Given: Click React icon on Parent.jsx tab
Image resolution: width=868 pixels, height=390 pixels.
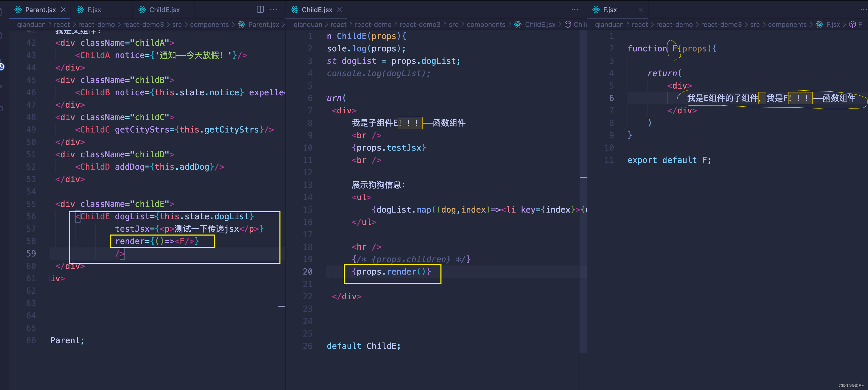Looking at the screenshot, I should 18,10.
